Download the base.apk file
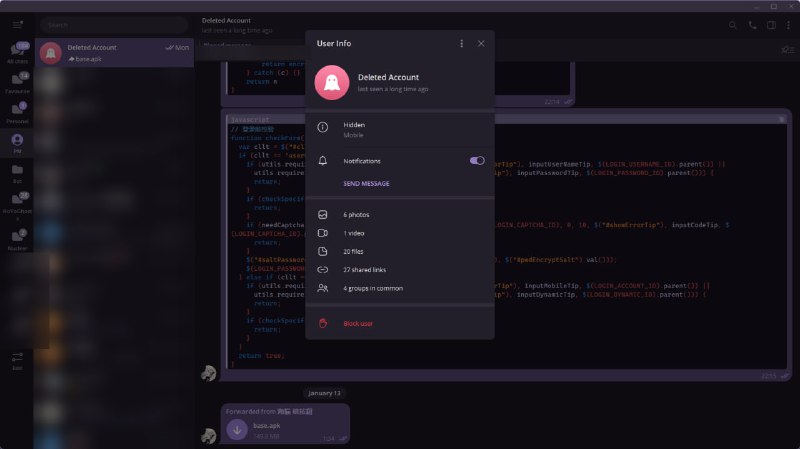The image size is (800, 449). [x=238, y=429]
